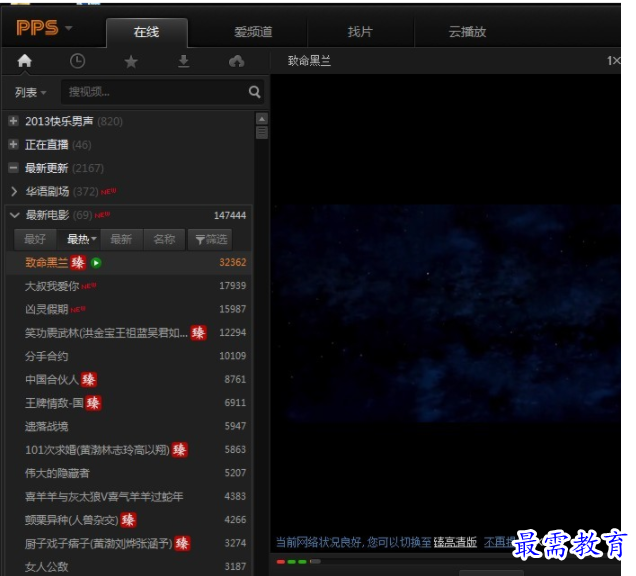Open the favorites star icon
Viewport: 636px width, 576px height.
click(x=131, y=62)
